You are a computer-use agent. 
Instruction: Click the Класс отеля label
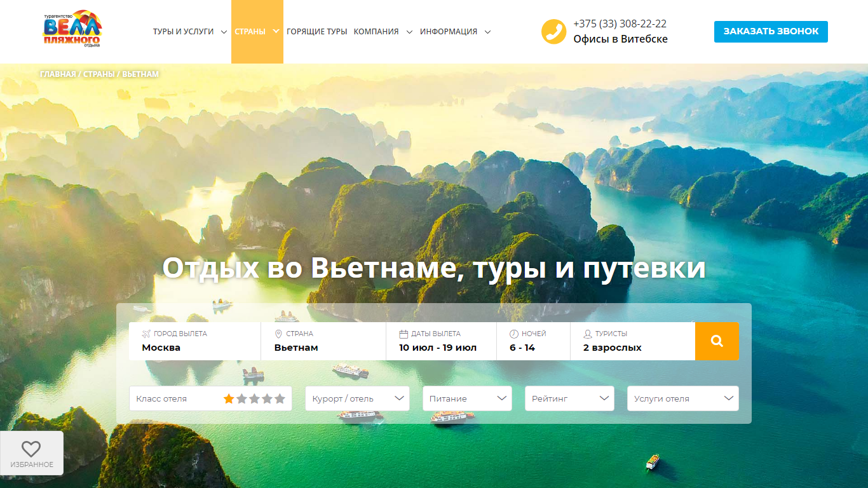[x=161, y=398]
